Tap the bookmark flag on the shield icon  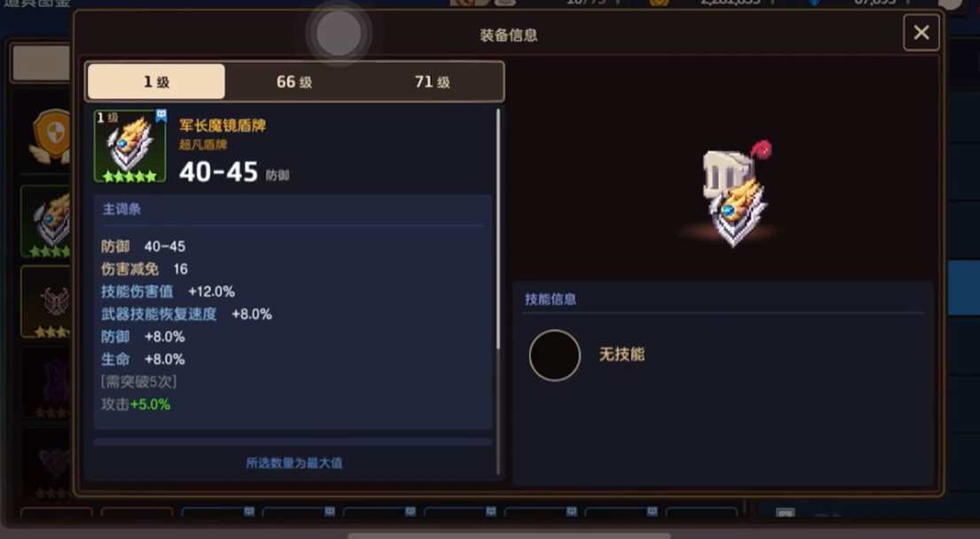coord(161,115)
